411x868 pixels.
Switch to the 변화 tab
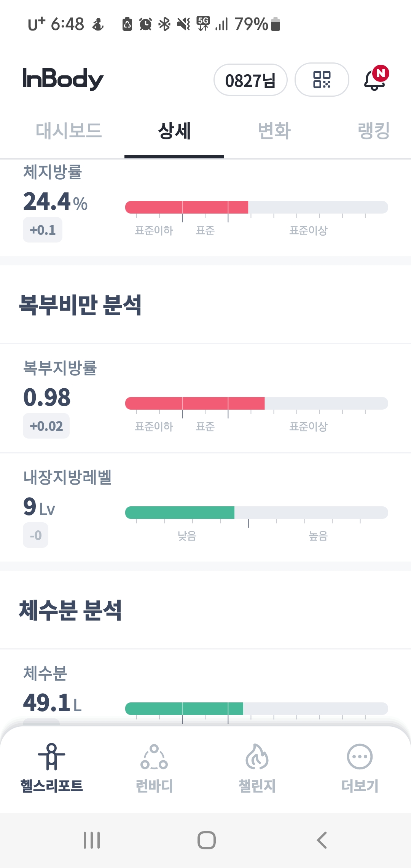click(x=274, y=131)
